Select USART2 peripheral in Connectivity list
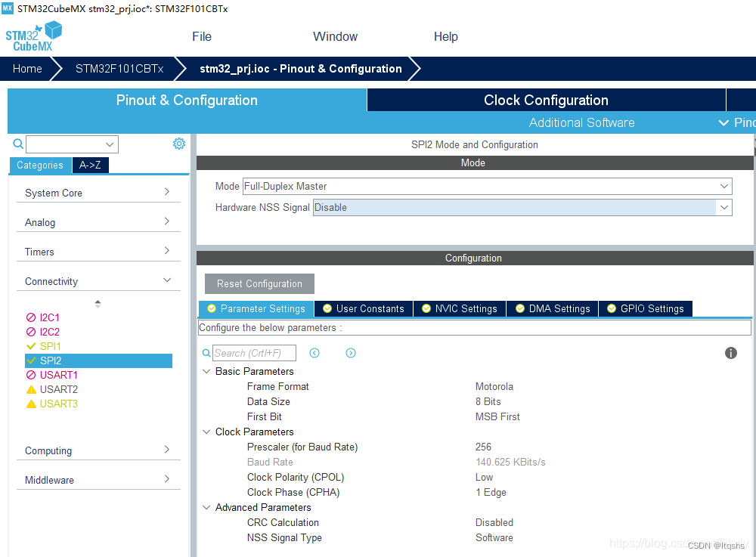 point(51,389)
